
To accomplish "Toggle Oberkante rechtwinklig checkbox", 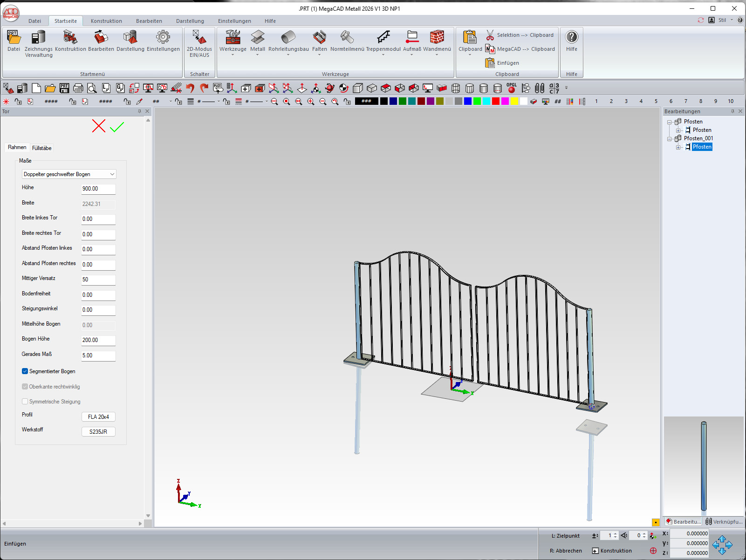I will [x=25, y=387].
